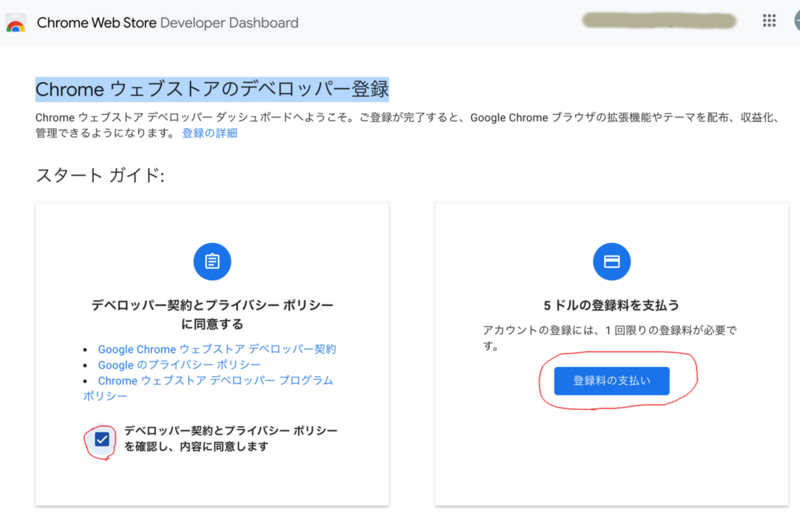Open Google Chrome ウェブストア デベロッパー契約 link
The height and width of the screenshot is (517, 800).
pos(217,349)
